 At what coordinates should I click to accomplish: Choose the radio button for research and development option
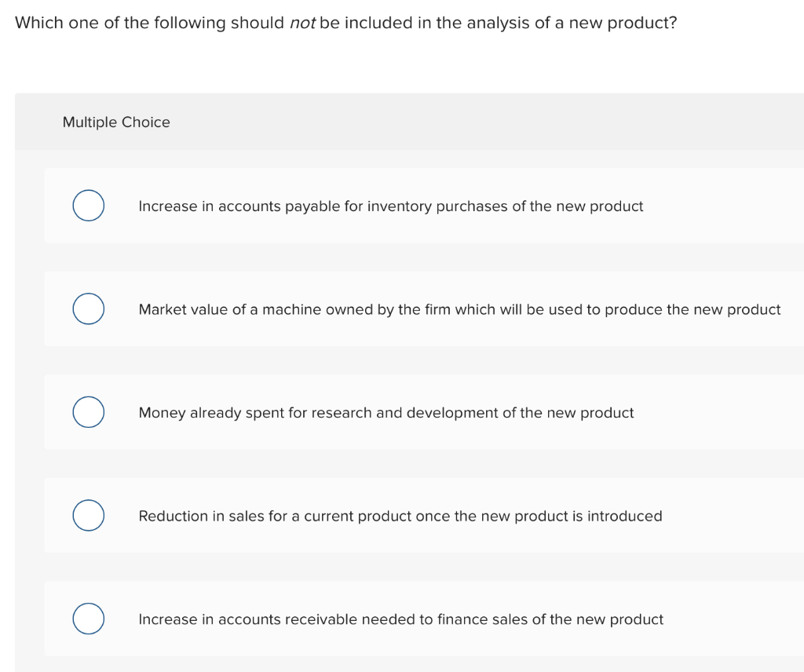(x=88, y=411)
